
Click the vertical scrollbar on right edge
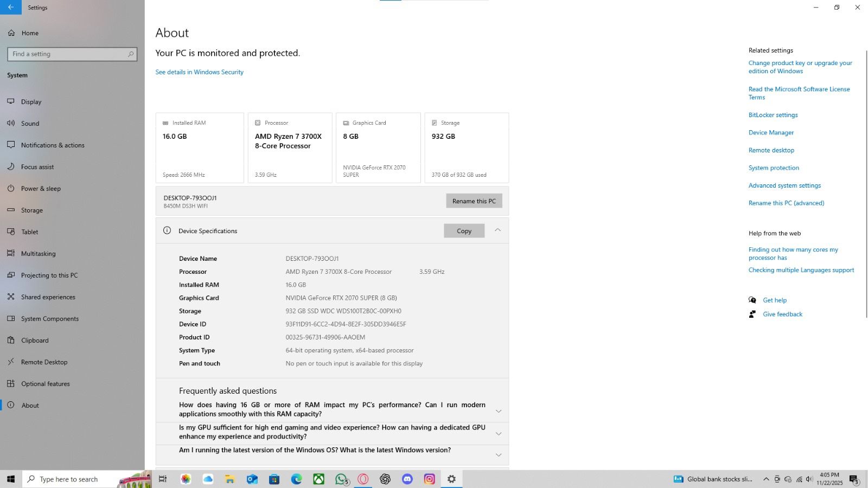866,184
